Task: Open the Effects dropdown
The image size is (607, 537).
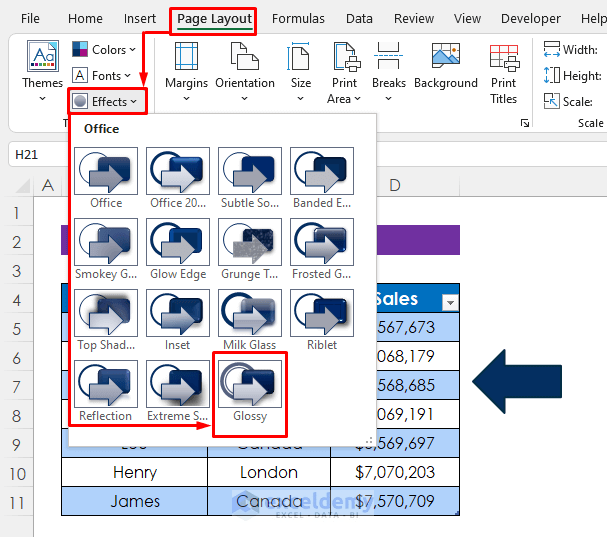Action: (108, 101)
